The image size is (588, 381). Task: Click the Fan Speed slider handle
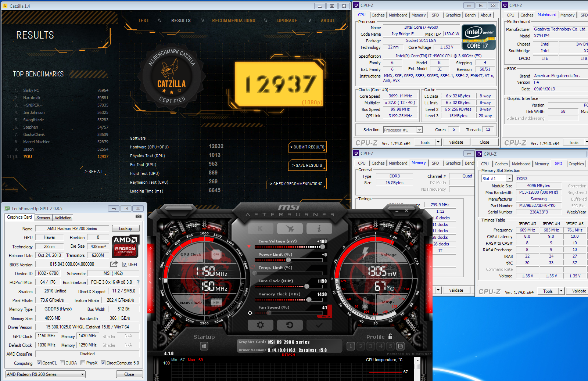pyautogui.click(x=269, y=313)
